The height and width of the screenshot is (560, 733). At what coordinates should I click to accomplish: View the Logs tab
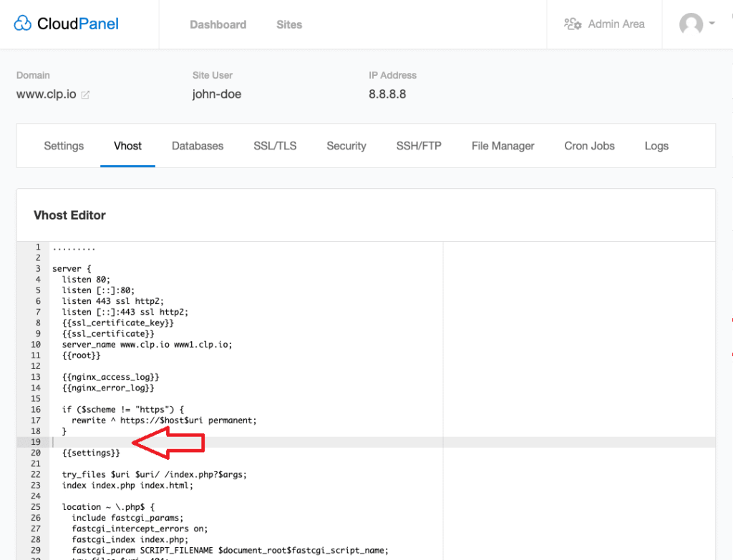(x=656, y=146)
